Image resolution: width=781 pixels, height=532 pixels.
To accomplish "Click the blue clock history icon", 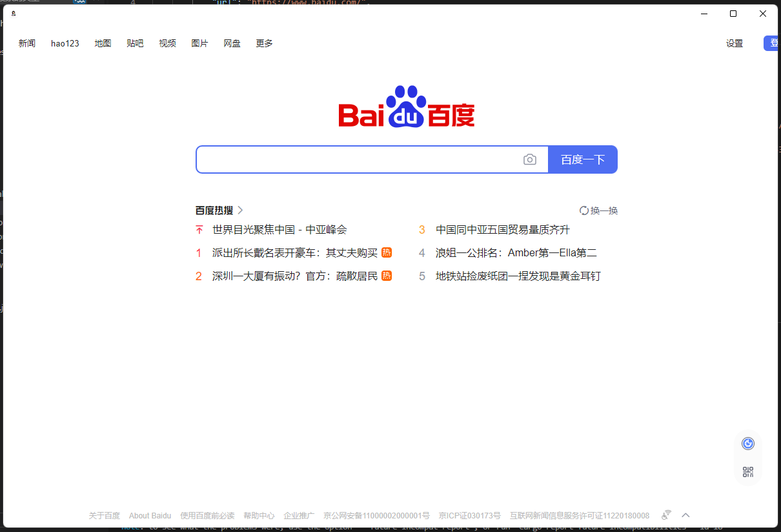I will click(x=747, y=443).
